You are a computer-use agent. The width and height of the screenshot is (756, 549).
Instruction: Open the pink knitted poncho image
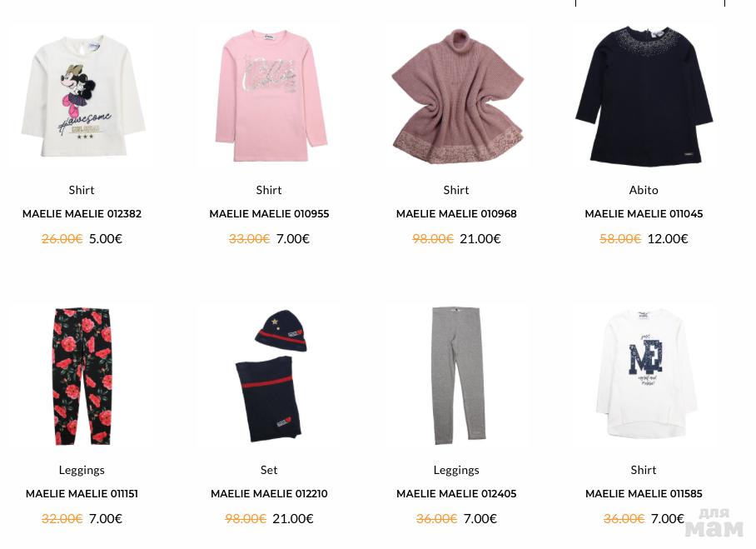(x=456, y=95)
